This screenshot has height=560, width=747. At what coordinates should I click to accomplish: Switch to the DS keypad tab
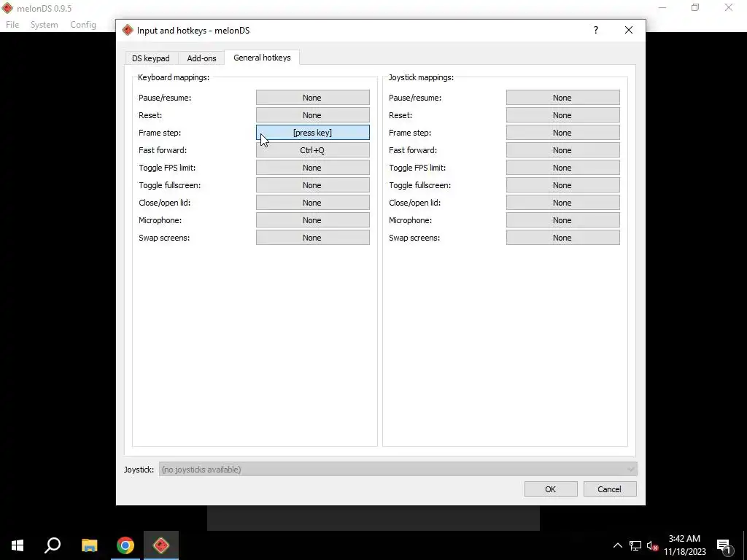tap(150, 58)
